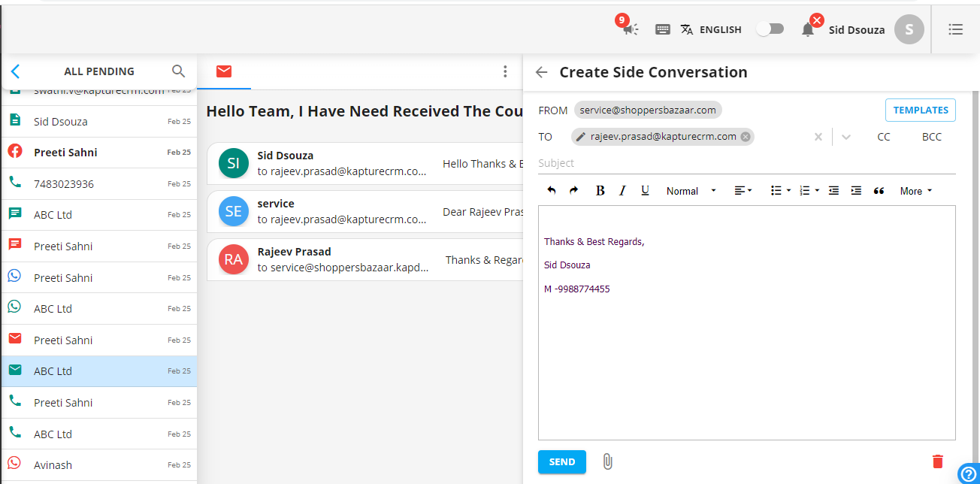Remove rajeev.prasad recipient chip

[745, 137]
